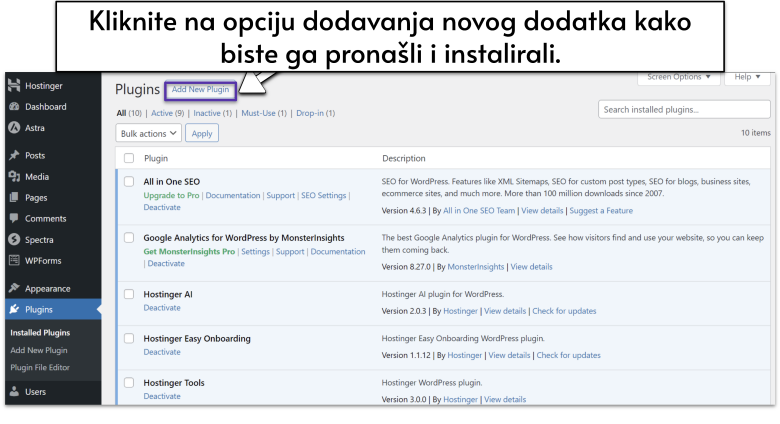The image size is (780, 424).
Task: Filter by Must-Use plugins
Action: 264,113
